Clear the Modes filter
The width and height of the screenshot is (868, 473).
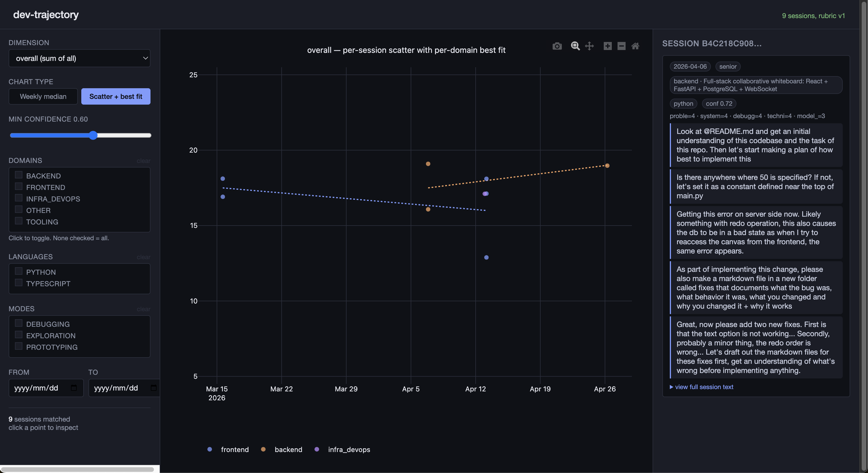144,309
